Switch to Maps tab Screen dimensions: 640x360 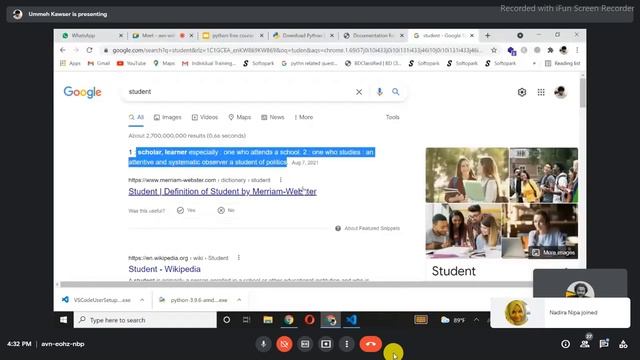(240, 118)
